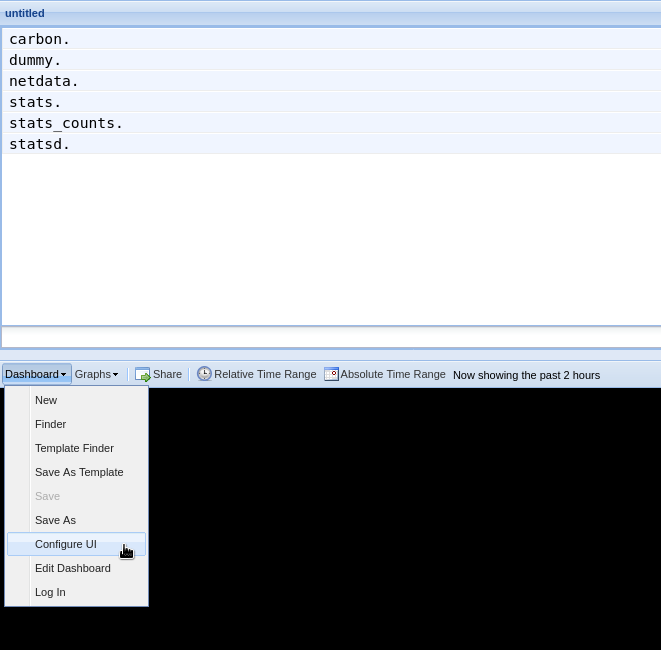Click the 'Now showing the past 2 hours' status
Image resolution: width=661 pixels, height=650 pixels.
point(526,375)
